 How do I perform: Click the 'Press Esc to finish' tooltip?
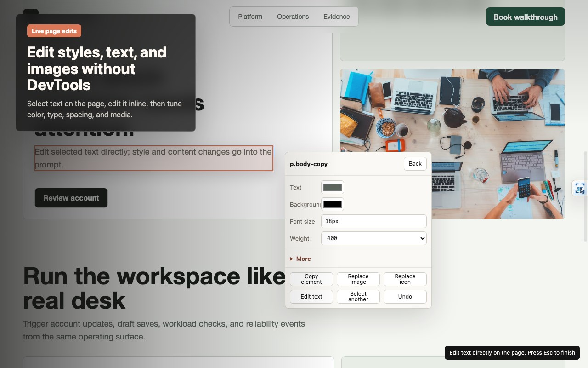tap(512, 353)
